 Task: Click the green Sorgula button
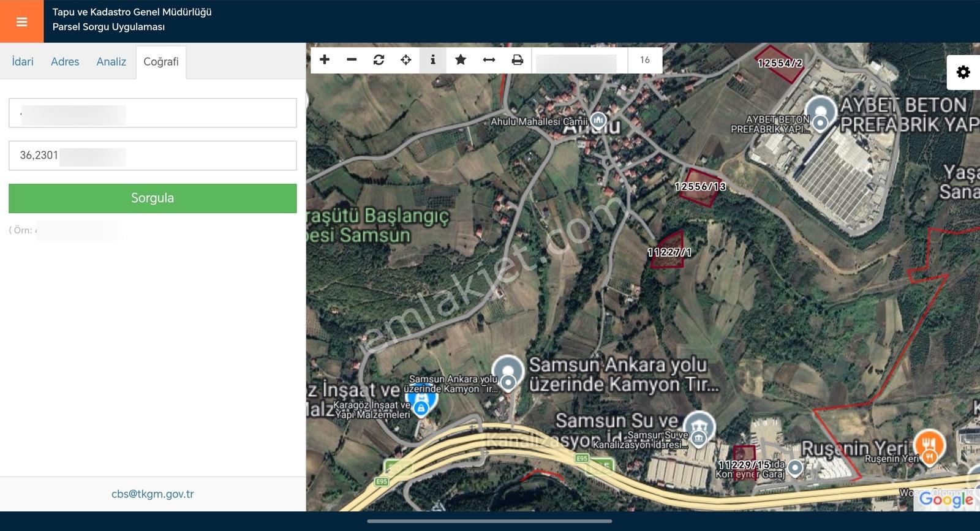pos(153,198)
